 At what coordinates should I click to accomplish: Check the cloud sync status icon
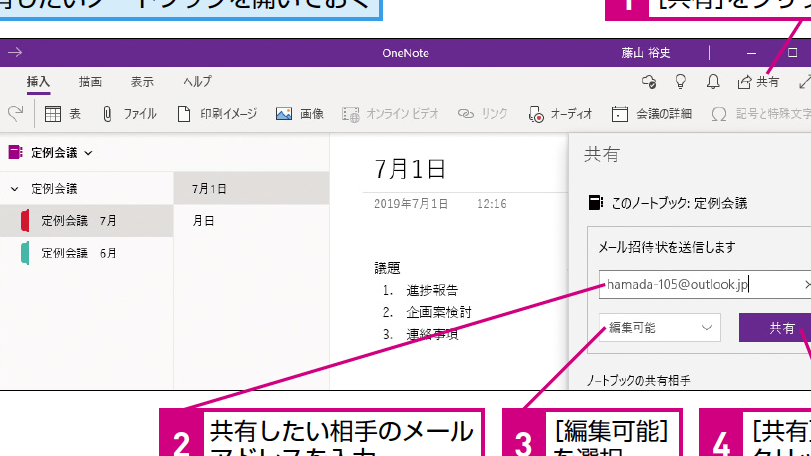coord(649,82)
